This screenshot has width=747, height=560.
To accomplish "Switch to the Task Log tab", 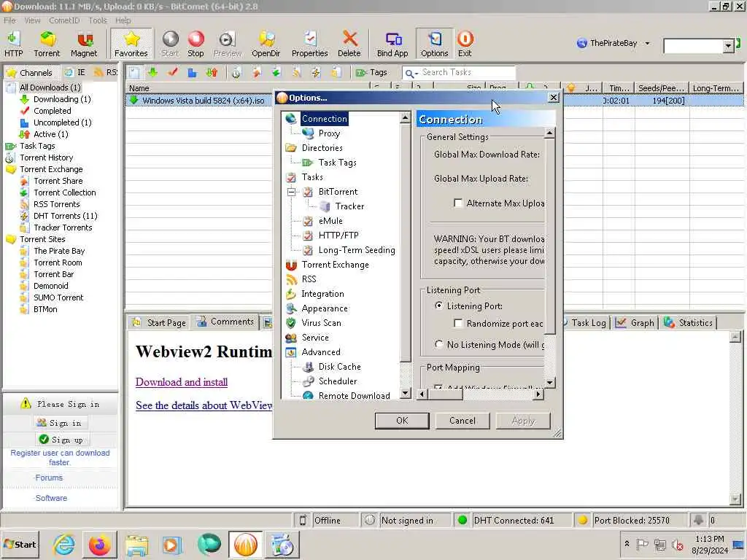I will coord(586,323).
